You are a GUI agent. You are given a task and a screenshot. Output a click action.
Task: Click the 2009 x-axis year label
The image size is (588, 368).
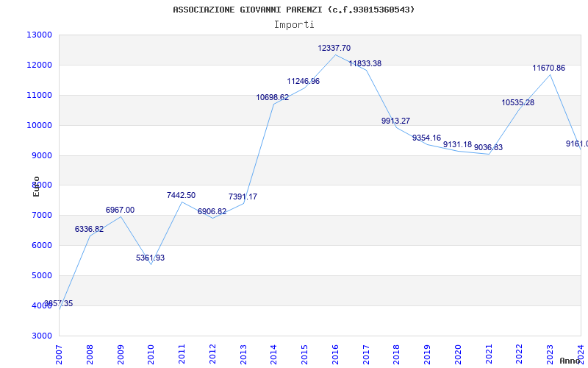[x=121, y=354]
